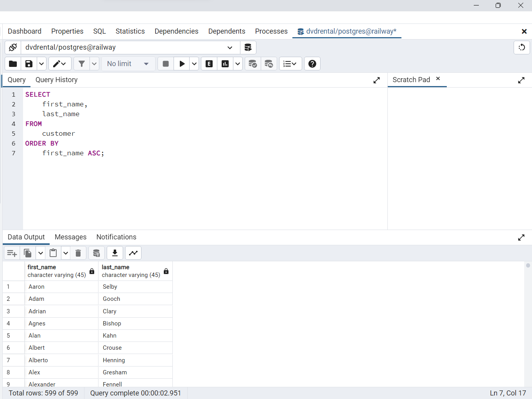532x399 pixels.
Task: Save the query file
Action: 29,64
